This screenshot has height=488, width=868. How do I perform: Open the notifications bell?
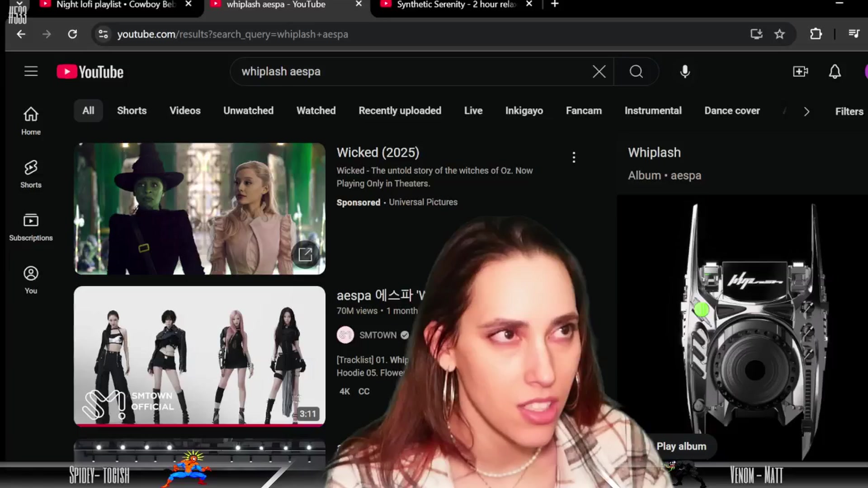click(x=835, y=71)
